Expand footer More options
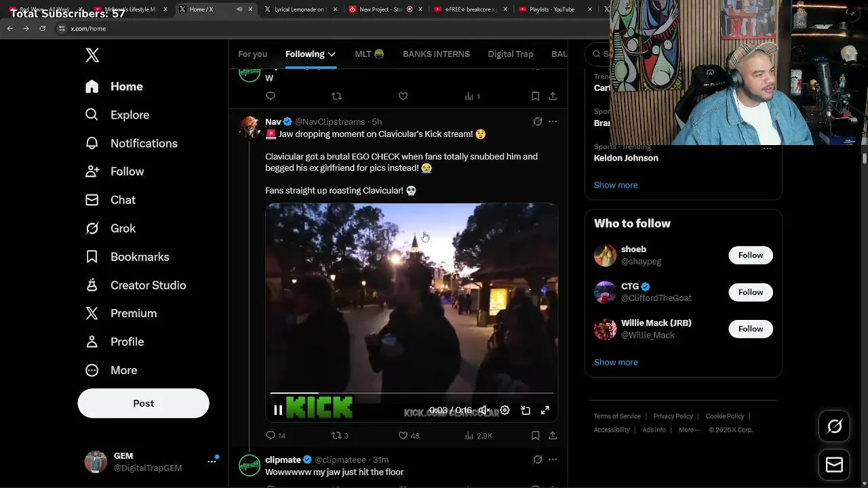Viewport: 868px width, 488px height. click(x=689, y=430)
